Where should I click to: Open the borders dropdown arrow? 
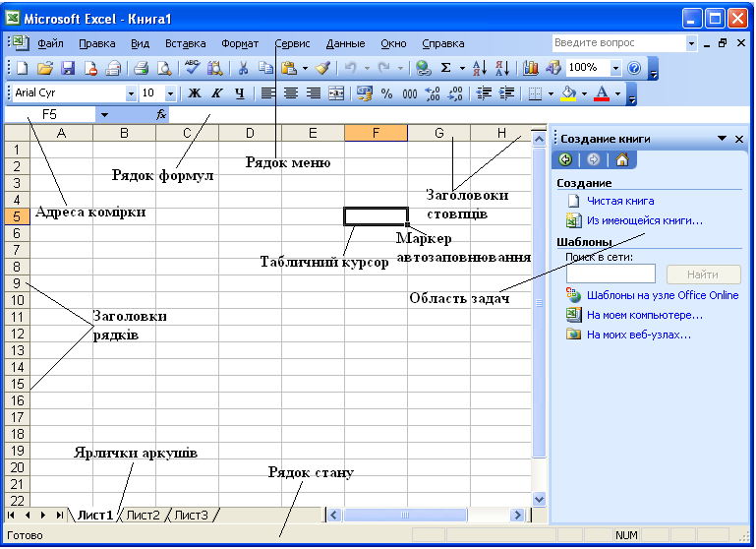551,93
